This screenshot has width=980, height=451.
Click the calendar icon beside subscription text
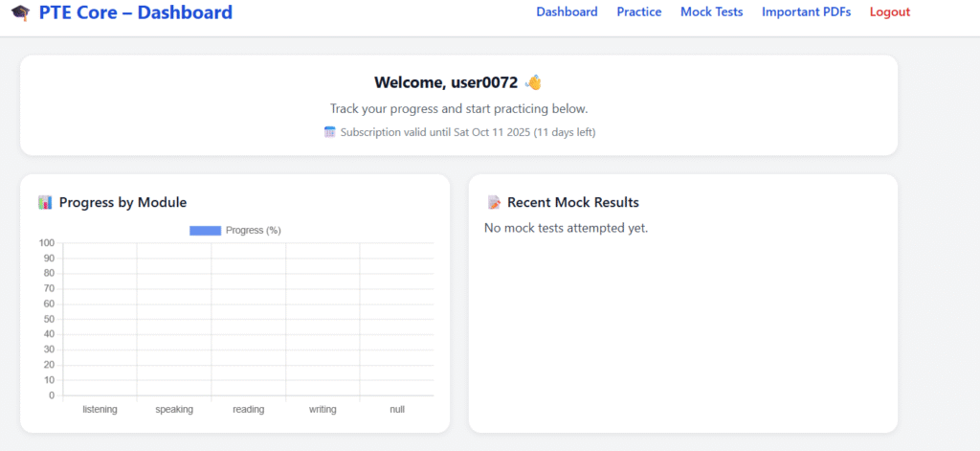pos(330,132)
